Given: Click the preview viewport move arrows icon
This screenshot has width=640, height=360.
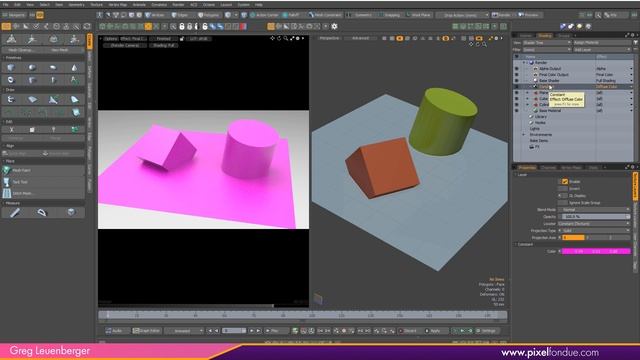Looking at the screenshot, I should 273,38.
